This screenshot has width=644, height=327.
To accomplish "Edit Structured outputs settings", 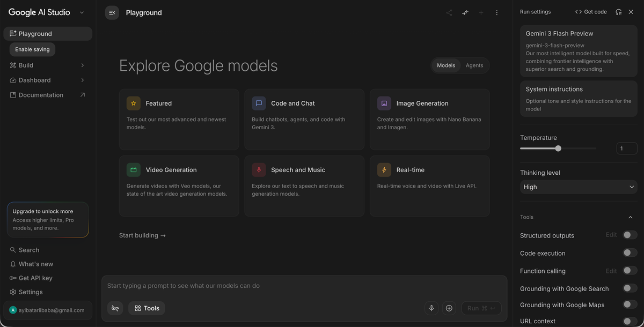I will point(611,235).
